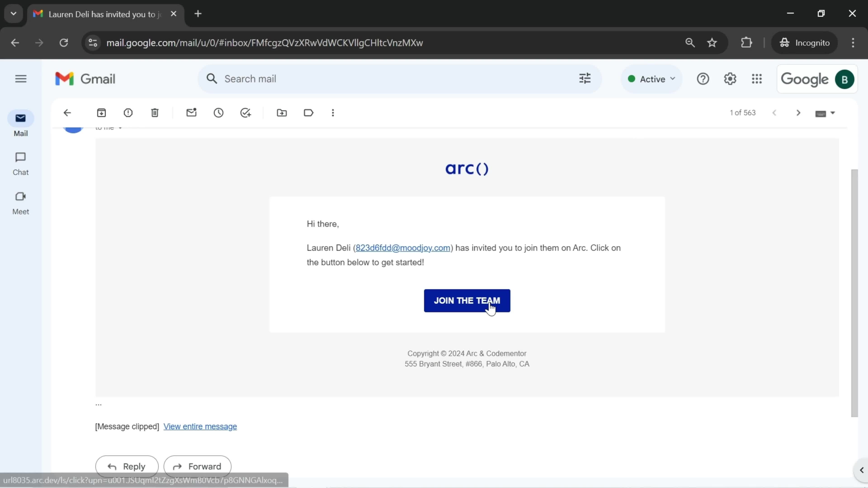Click the 823d6fdd@moodjoy.com email link
868x488 pixels.
(403, 248)
